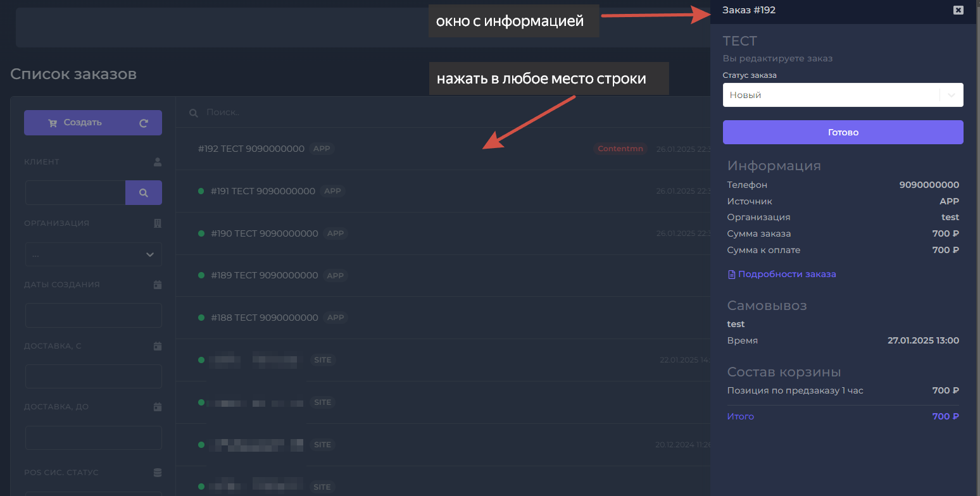This screenshot has height=496, width=980.
Task: Click the 700 ₽ value of Сумма к оплате
Action: coord(946,250)
